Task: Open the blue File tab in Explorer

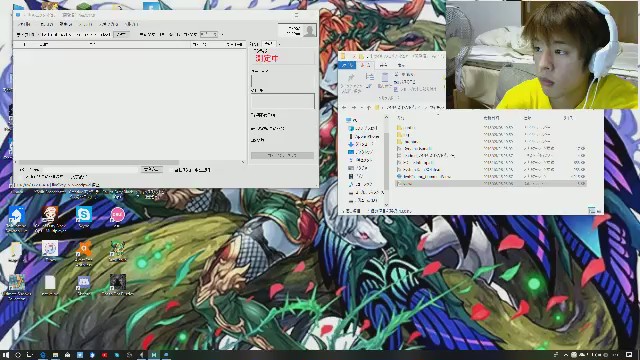Action: pos(347,65)
